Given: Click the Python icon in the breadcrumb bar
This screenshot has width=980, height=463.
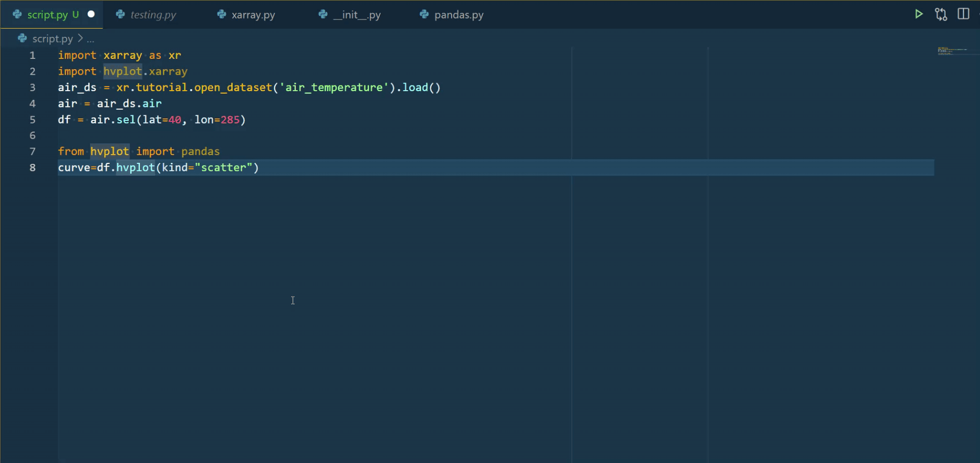Looking at the screenshot, I should (x=22, y=38).
